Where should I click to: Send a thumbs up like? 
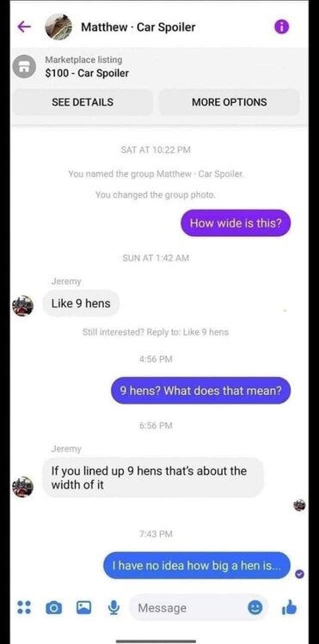pos(290,607)
